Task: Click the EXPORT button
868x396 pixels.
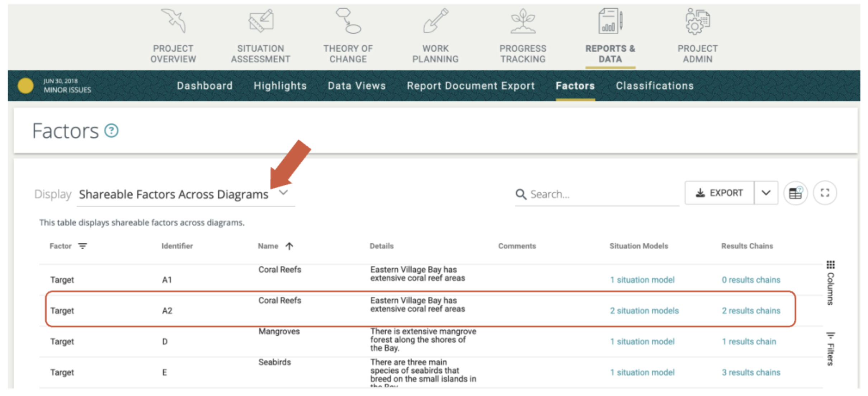Action: click(719, 193)
